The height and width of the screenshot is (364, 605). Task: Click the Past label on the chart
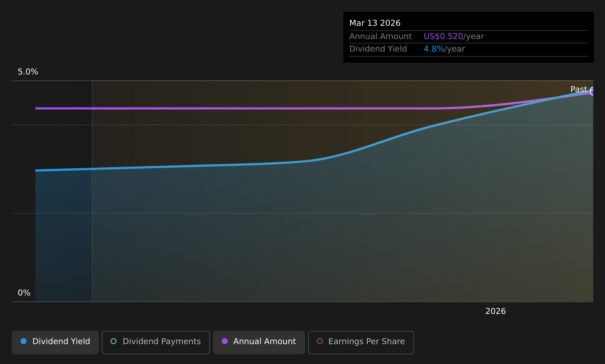pyautogui.click(x=578, y=90)
